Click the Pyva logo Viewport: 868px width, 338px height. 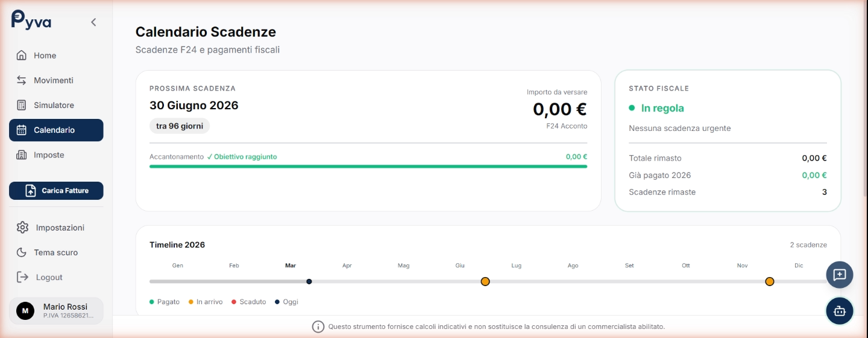(x=31, y=21)
